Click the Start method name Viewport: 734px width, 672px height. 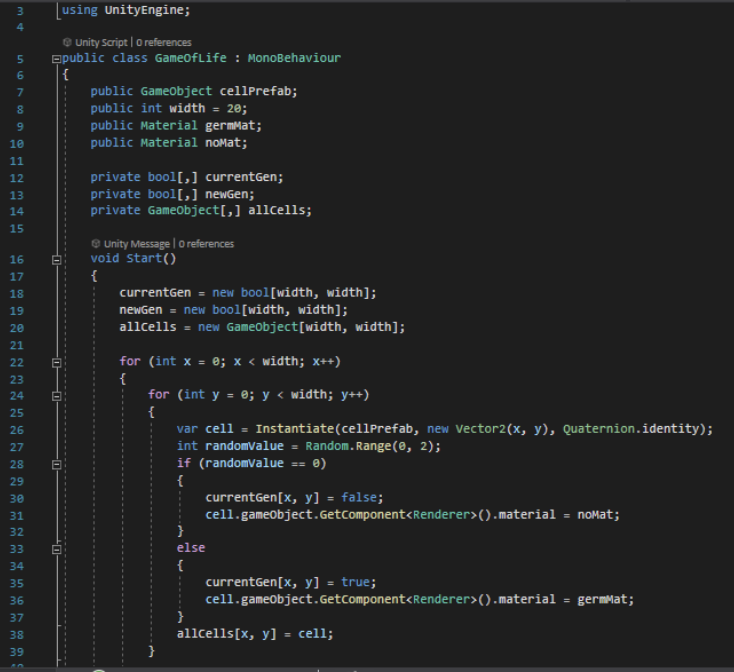[144, 258]
